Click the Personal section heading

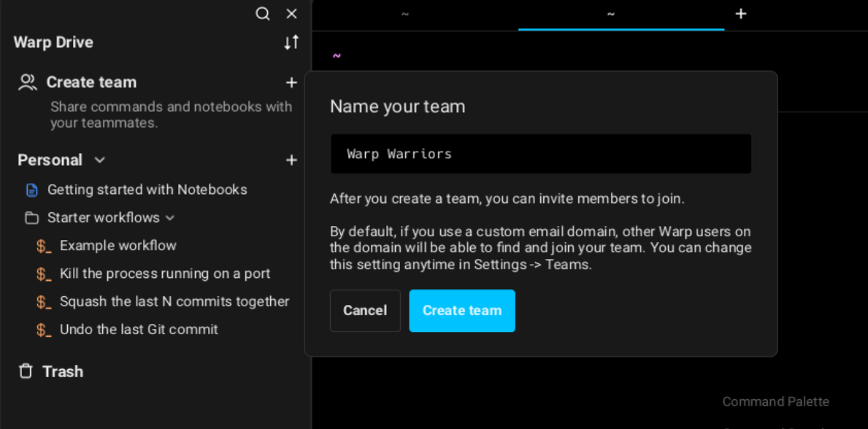tap(50, 160)
